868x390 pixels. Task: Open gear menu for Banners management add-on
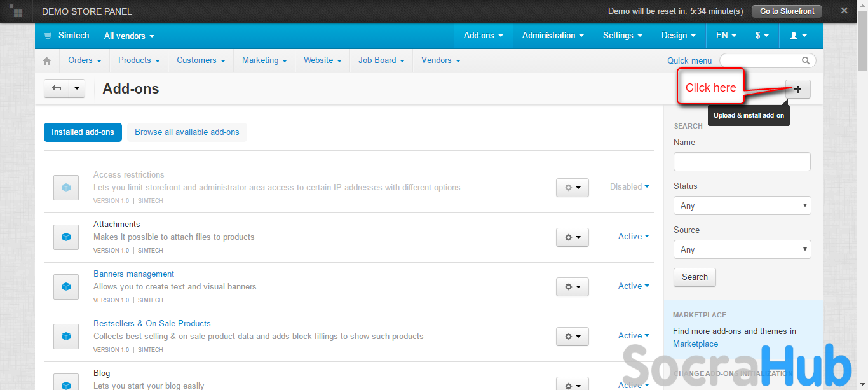pyautogui.click(x=572, y=287)
